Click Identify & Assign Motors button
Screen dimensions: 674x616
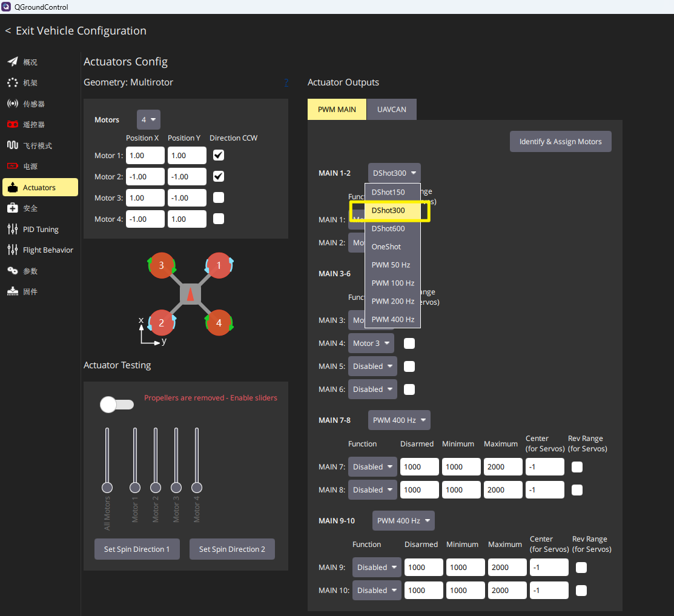(x=561, y=141)
